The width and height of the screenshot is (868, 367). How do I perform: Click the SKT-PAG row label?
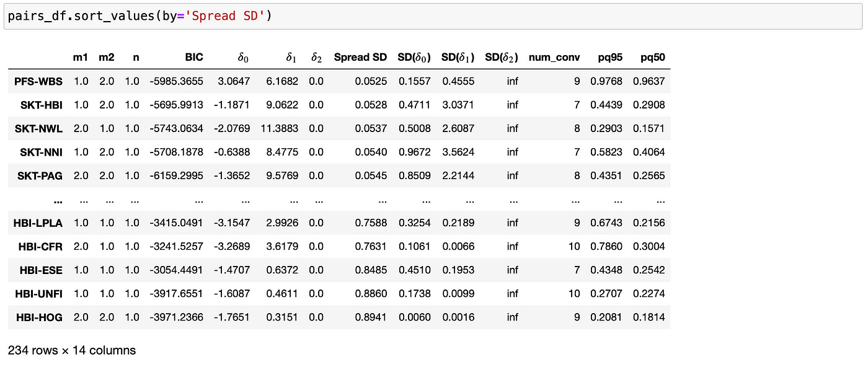point(40,175)
